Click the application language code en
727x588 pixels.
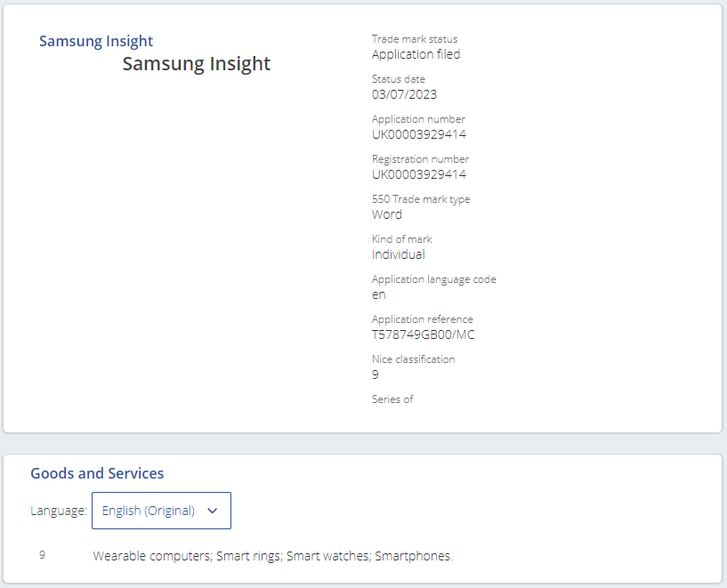coord(378,294)
